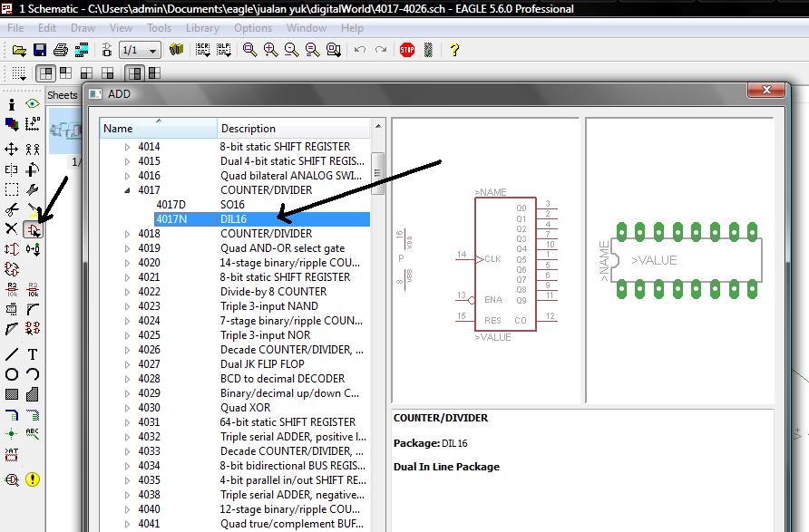
Task: Select the Delete tool (X icon)
Action: (12, 229)
